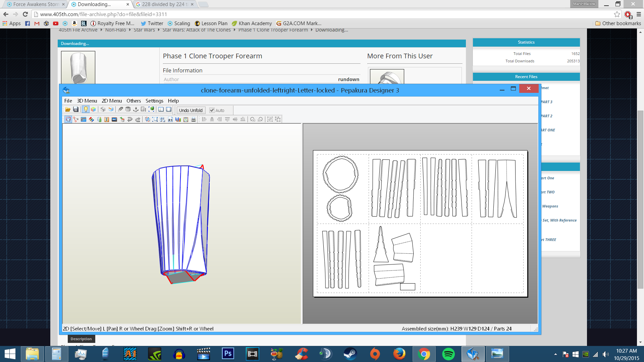This screenshot has width=644, height=362.
Task: Toggle the Auto checkbox
Action: point(212,110)
